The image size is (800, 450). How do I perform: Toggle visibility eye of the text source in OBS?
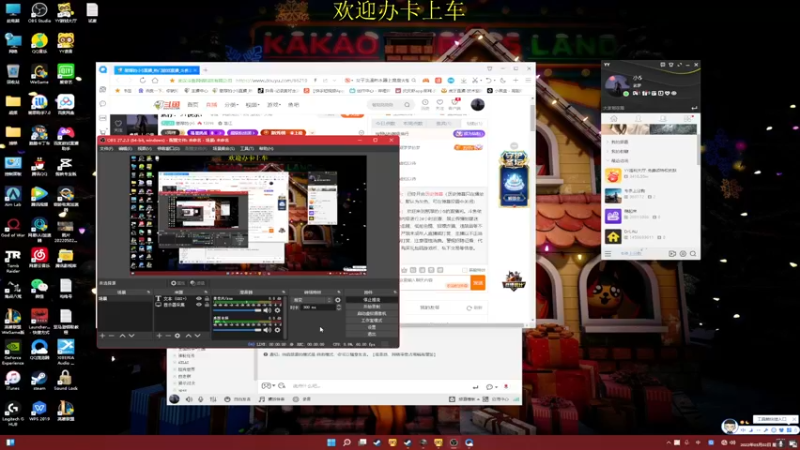coord(199,298)
